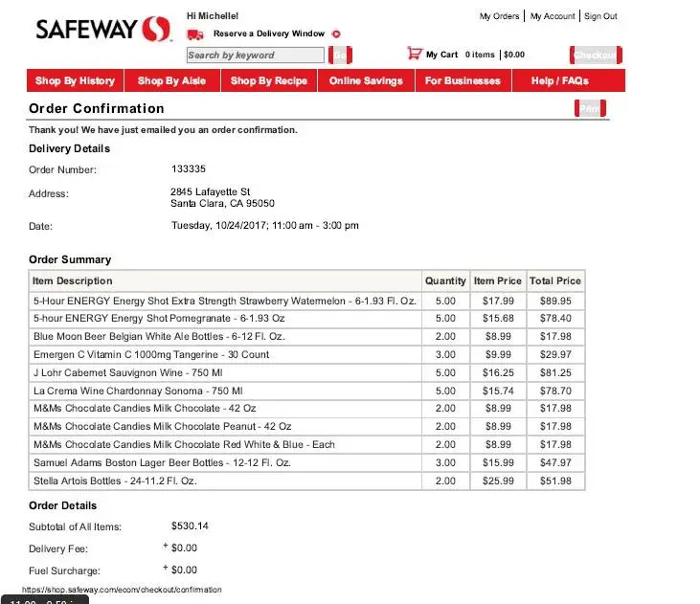Select M&Ms Milk Chocolate Peanut row
700x604 pixels.
pos(306,426)
